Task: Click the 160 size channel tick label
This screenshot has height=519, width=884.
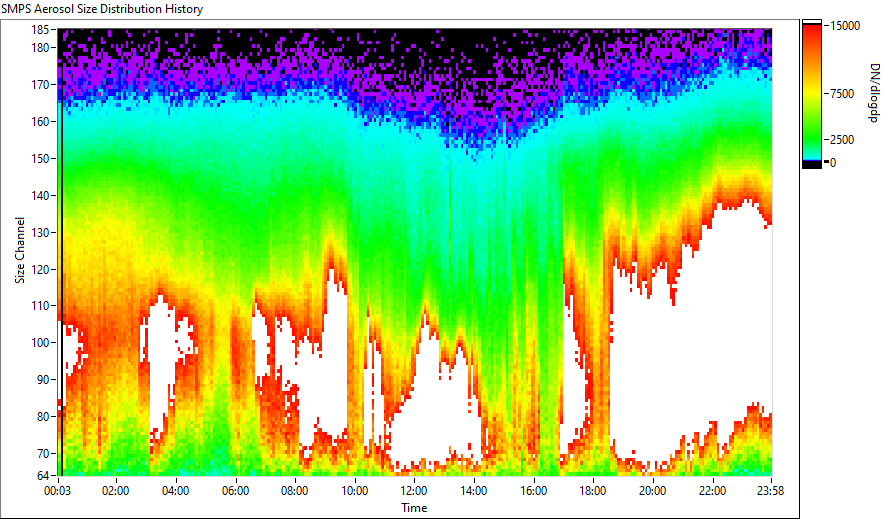Action: 41,122
